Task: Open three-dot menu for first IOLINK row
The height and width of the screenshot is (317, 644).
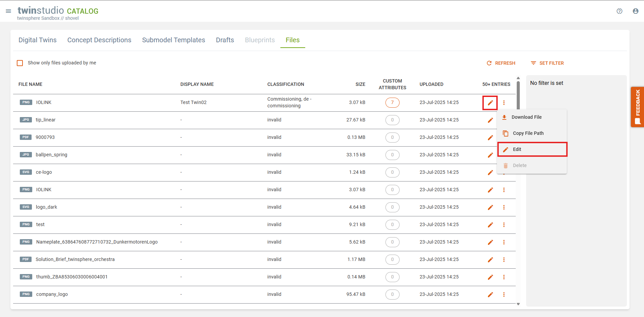Action: (504, 103)
